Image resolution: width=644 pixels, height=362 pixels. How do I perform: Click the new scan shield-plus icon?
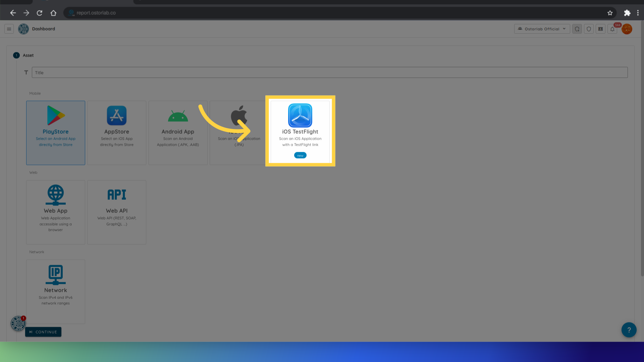point(577,29)
